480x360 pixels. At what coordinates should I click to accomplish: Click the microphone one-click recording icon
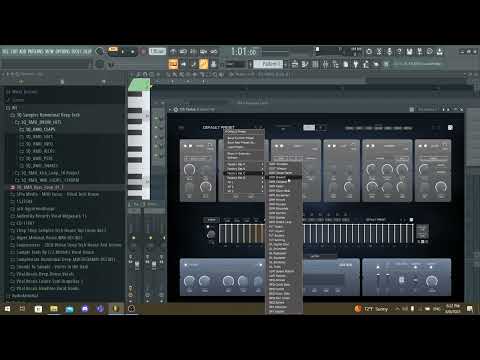[389, 52]
